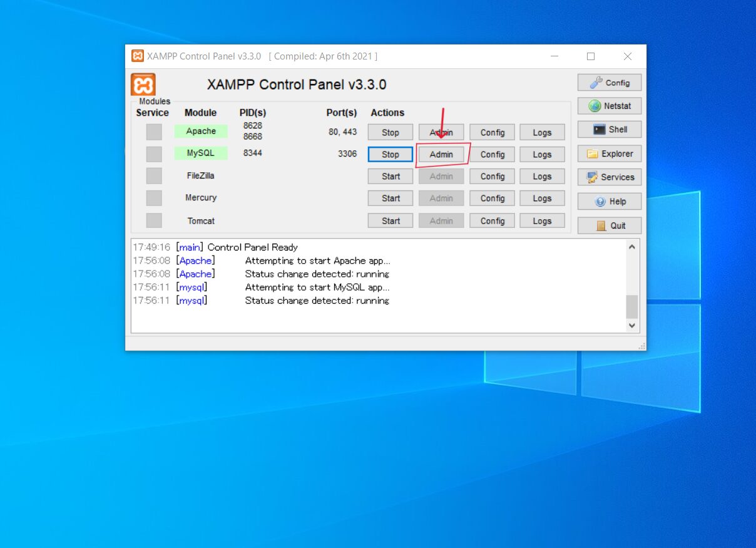Open Apache Config menu
756x548 pixels.
click(x=493, y=132)
